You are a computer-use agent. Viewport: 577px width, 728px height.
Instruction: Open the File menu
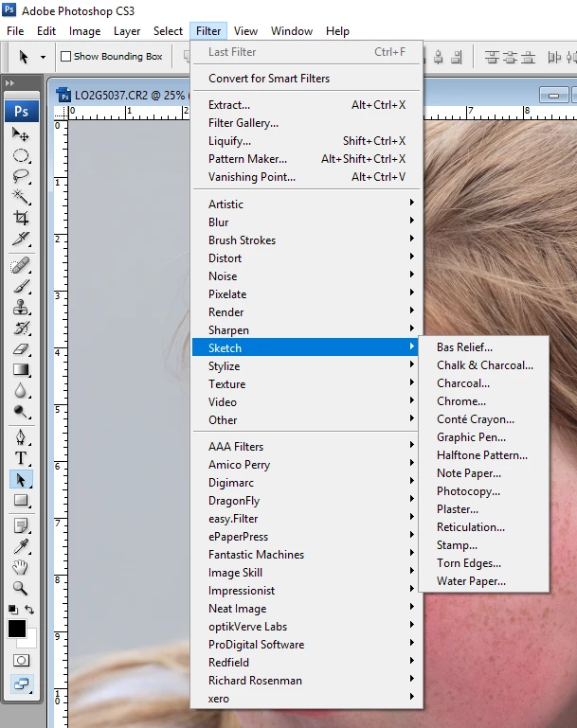tap(15, 31)
